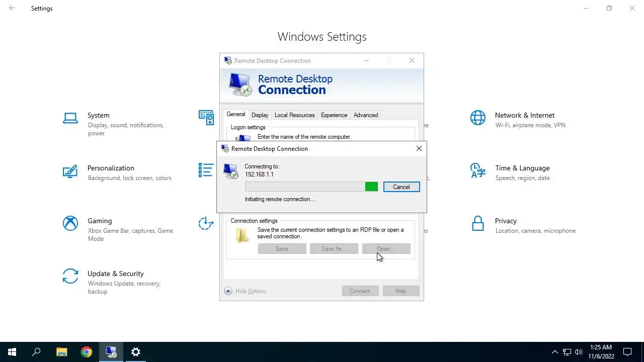Open the Windows Start menu
Screen dimensions: 644x362
click(12, 352)
